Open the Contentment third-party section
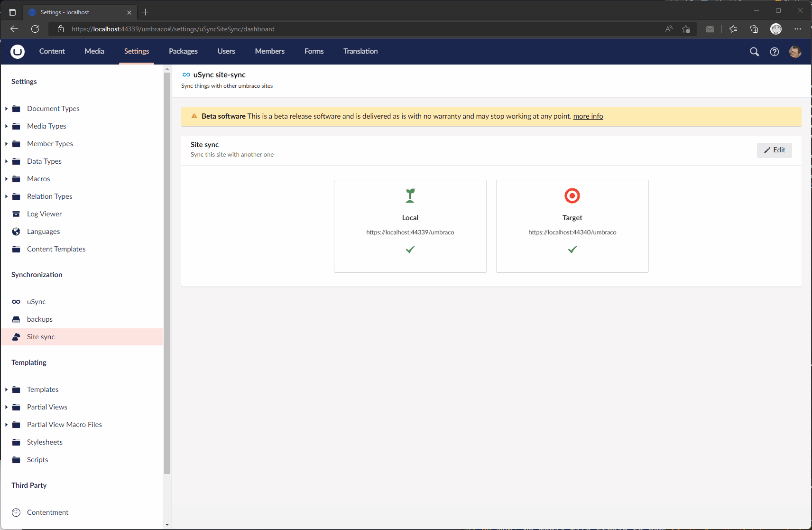The width and height of the screenshot is (812, 530). (x=47, y=512)
